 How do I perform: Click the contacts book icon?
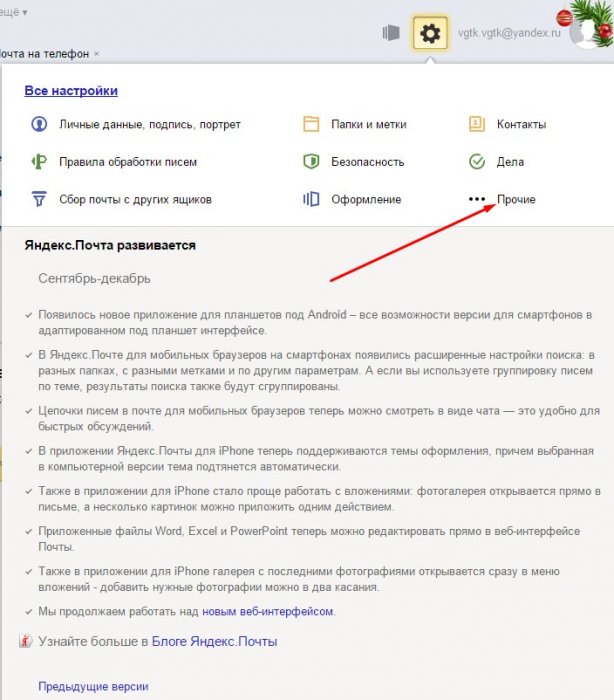pos(476,125)
